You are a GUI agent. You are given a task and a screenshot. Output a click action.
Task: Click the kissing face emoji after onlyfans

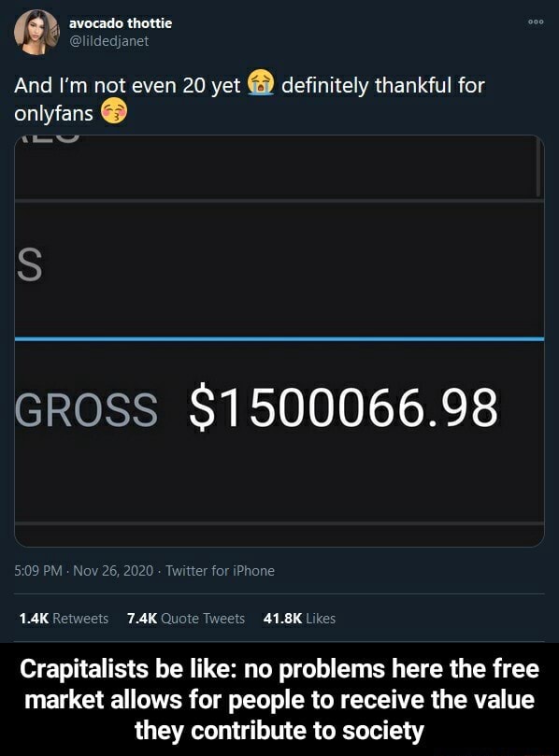[x=114, y=112]
